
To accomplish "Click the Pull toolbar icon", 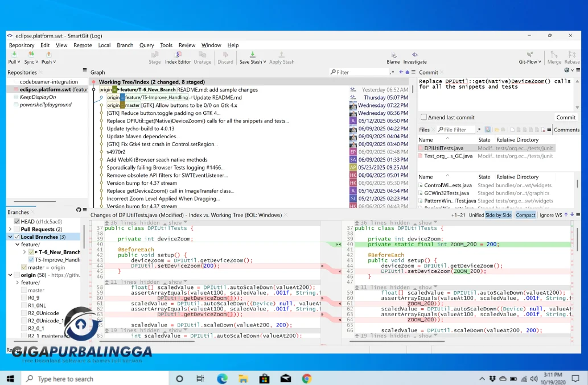I will pos(14,55).
